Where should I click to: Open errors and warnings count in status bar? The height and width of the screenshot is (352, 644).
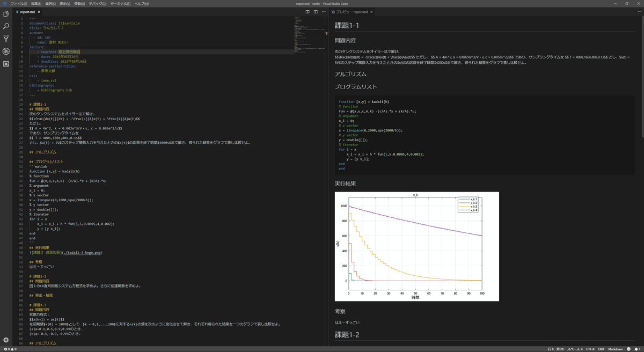coord(10,349)
